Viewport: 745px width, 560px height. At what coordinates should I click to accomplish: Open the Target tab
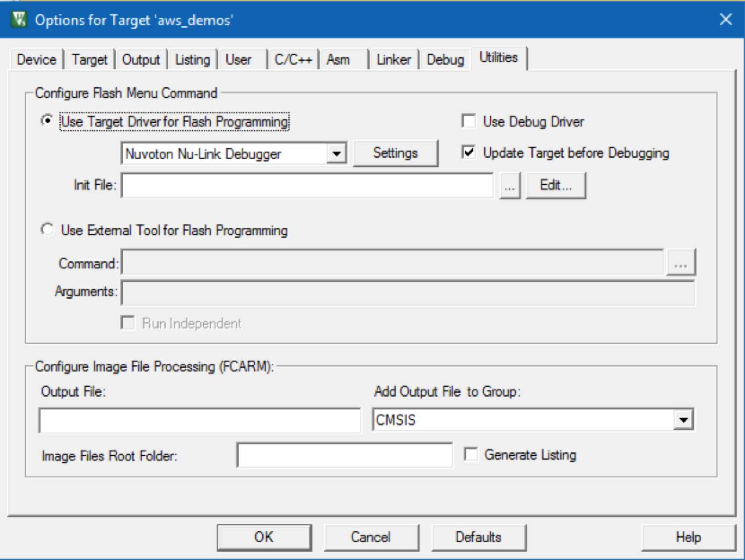coord(89,59)
